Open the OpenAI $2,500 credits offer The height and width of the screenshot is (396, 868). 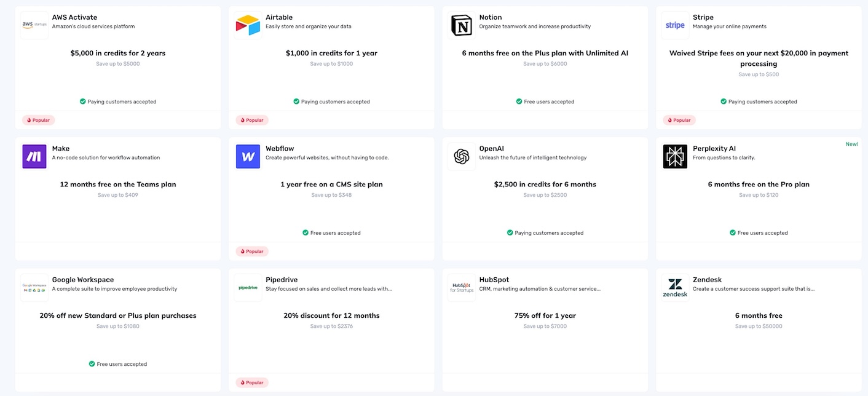(545, 184)
